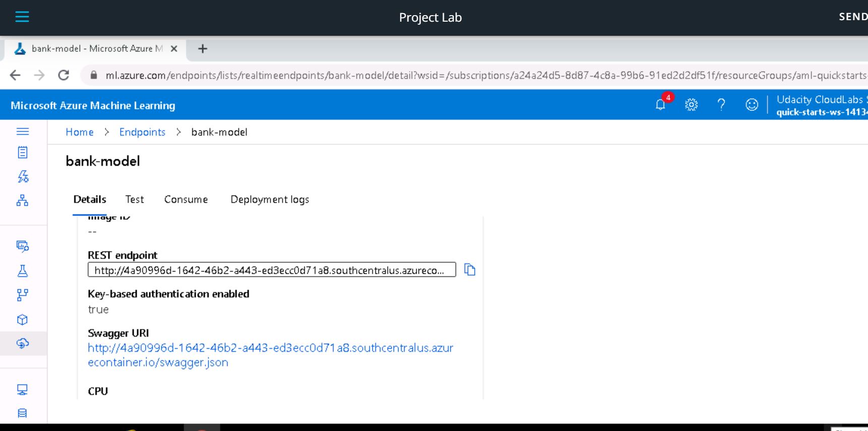Open Experiments flask icon in sidebar
Image resolution: width=868 pixels, height=431 pixels.
coord(23,271)
